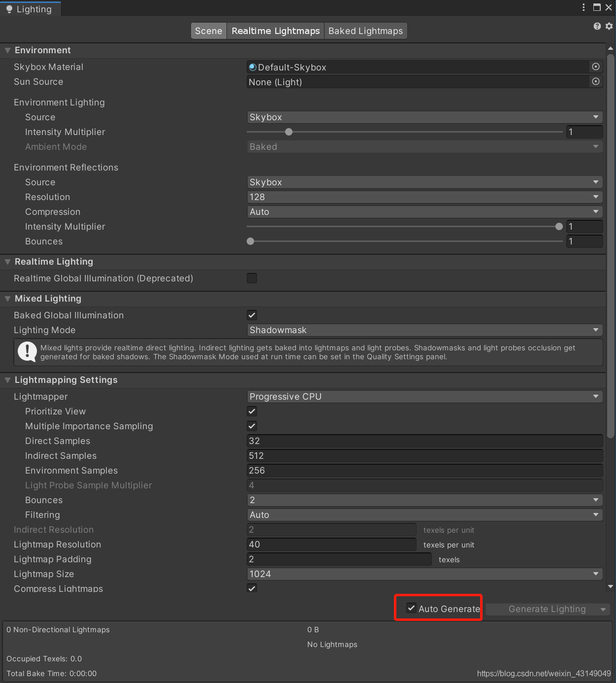Click the warning icon in Mixed Lighting info box
The image size is (616, 683).
27,352
